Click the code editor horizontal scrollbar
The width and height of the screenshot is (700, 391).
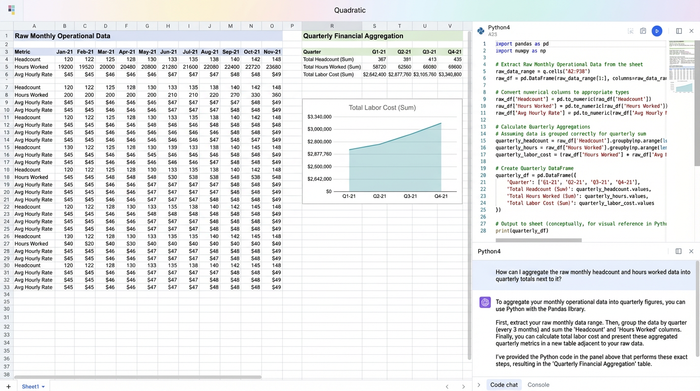[x=538, y=240]
